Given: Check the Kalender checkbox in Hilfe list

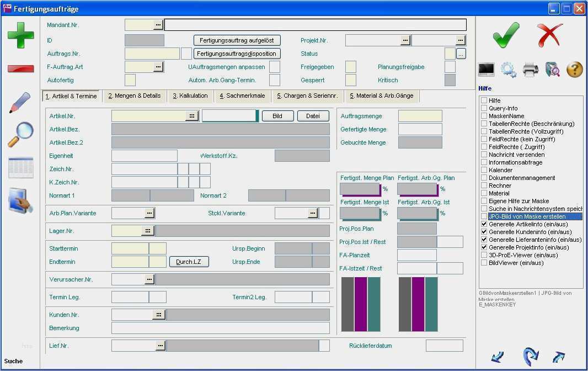Looking at the screenshot, I should coord(484,170).
